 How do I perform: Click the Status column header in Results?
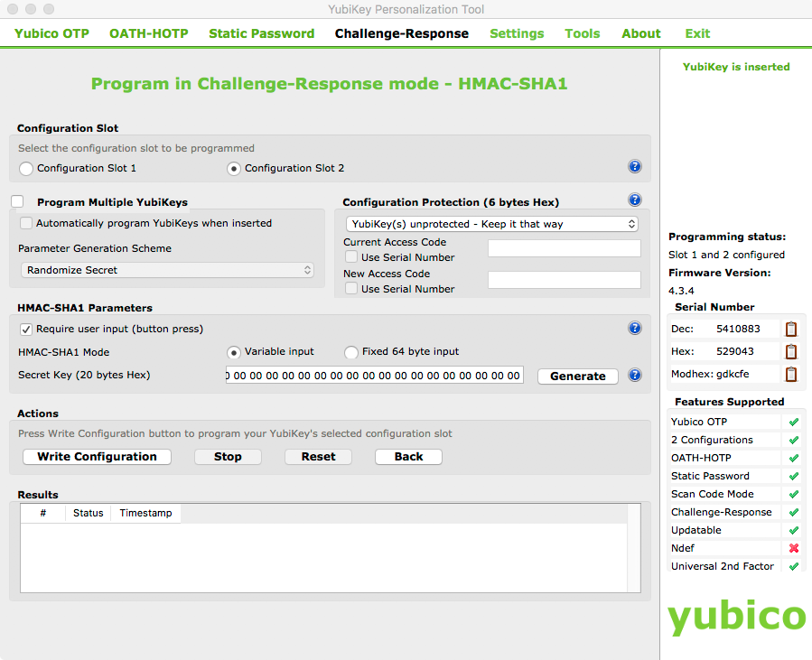[88, 513]
